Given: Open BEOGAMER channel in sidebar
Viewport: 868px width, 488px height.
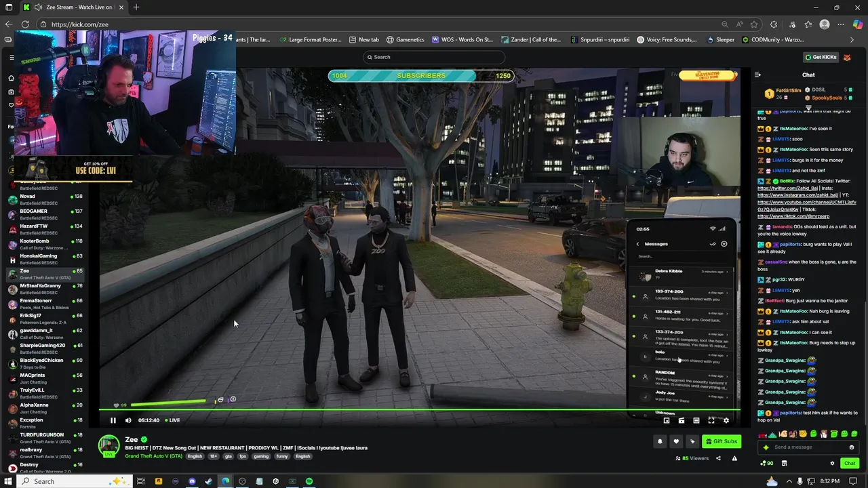Looking at the screenshot, I should coord(44,214).
